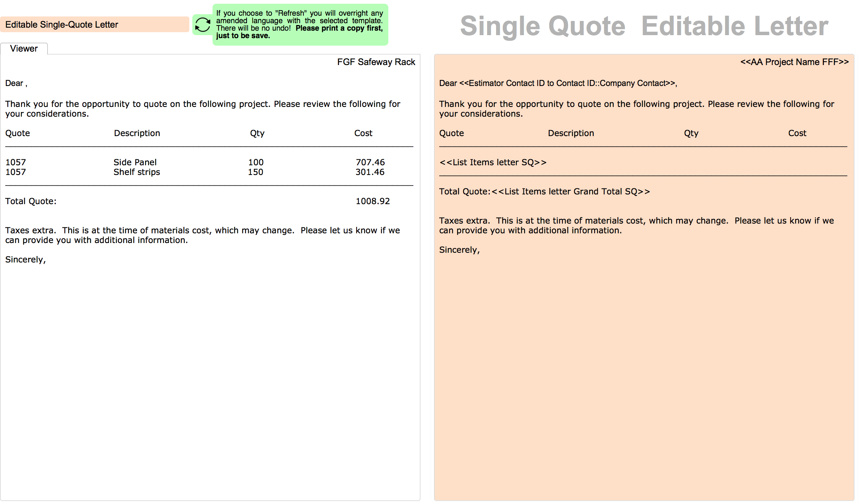Select the Editable Single-Quote Letter field

click(x=95, y=24)
